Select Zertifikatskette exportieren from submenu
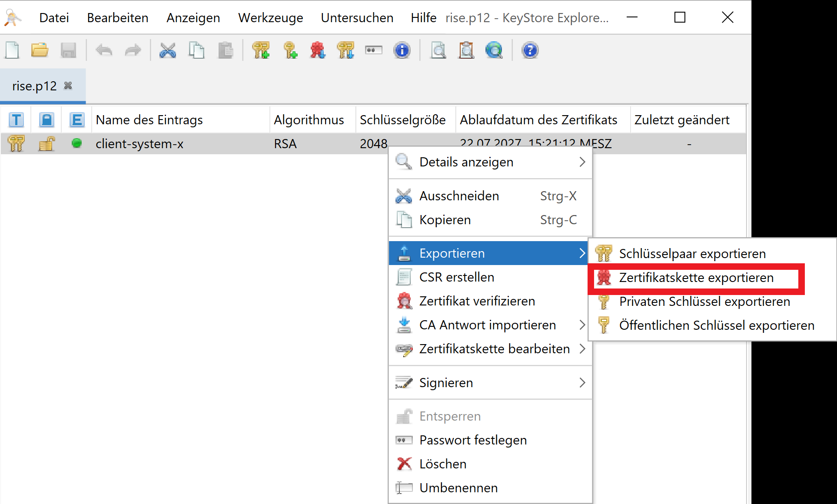The height and width of the screenshot is (504, 837). click(696, 278)
